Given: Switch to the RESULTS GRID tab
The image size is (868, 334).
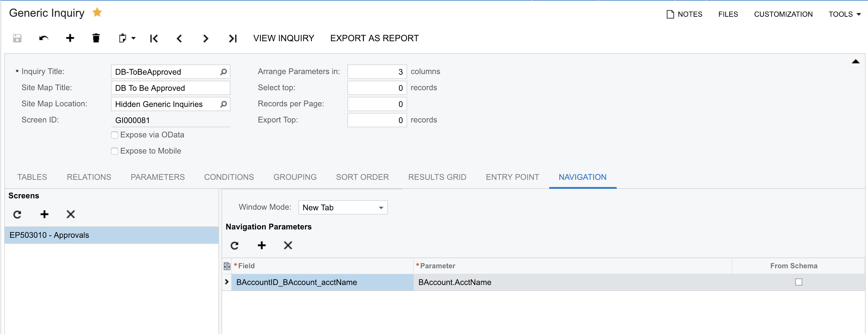Looking at the screenshot, I should tap(437, 177).
